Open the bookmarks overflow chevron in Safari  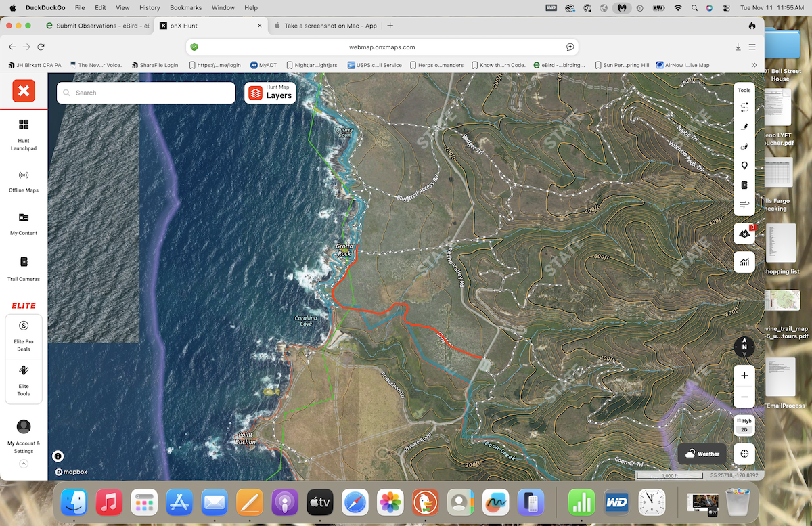point(754,64)
